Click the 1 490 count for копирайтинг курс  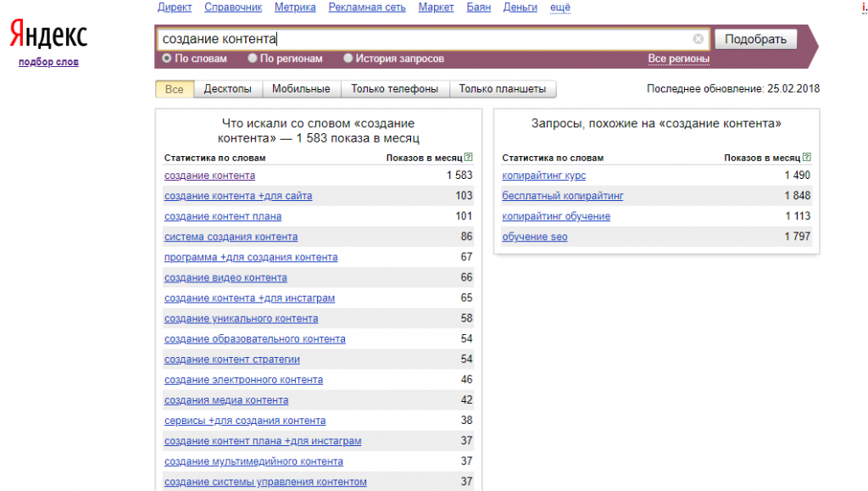[797, 176]
